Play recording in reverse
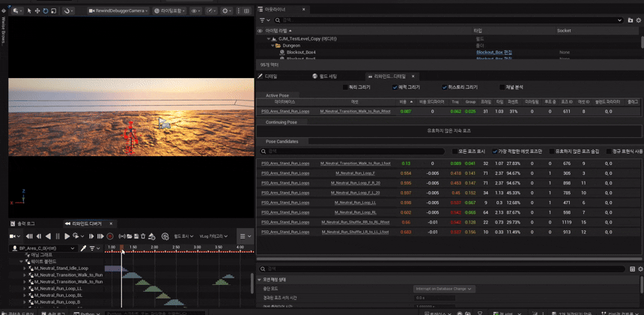644x315 pixels. [x=48, y=236]
